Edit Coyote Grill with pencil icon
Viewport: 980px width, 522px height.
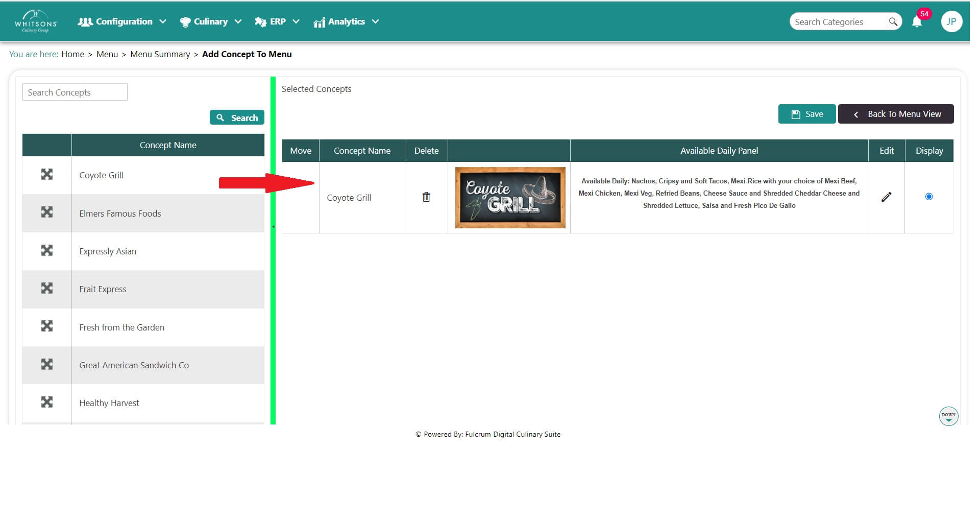click(x=886, y=197)
